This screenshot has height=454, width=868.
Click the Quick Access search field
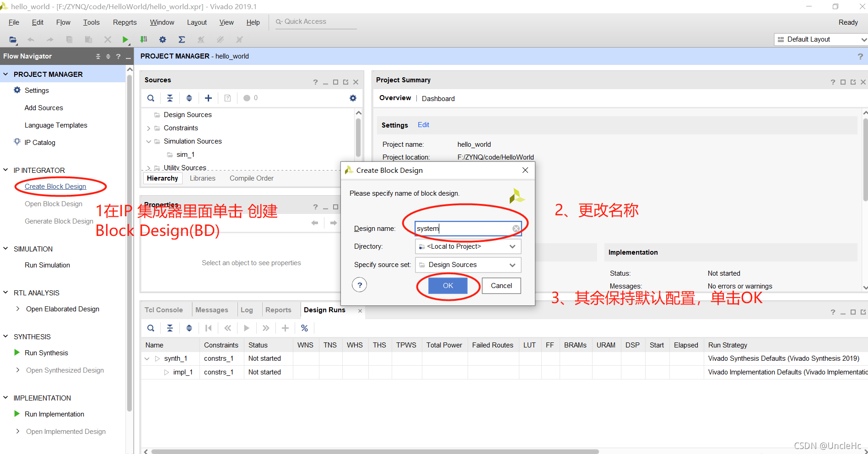[316, 22]
